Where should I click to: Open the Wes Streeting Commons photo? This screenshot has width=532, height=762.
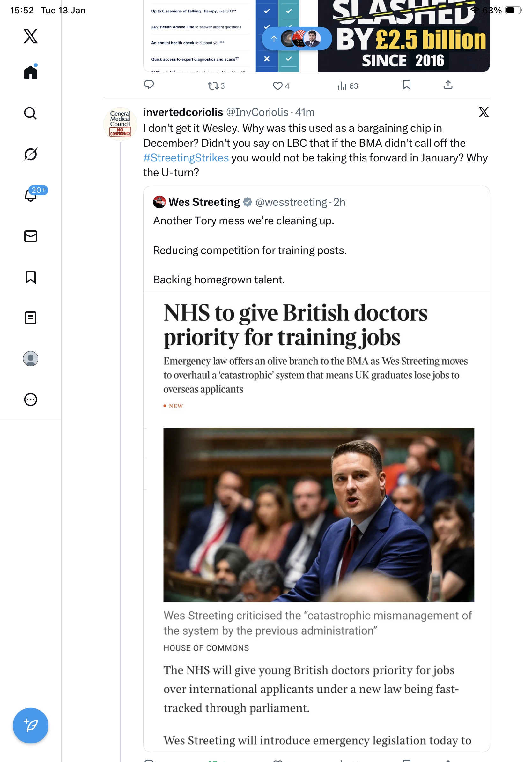[318, 515]
